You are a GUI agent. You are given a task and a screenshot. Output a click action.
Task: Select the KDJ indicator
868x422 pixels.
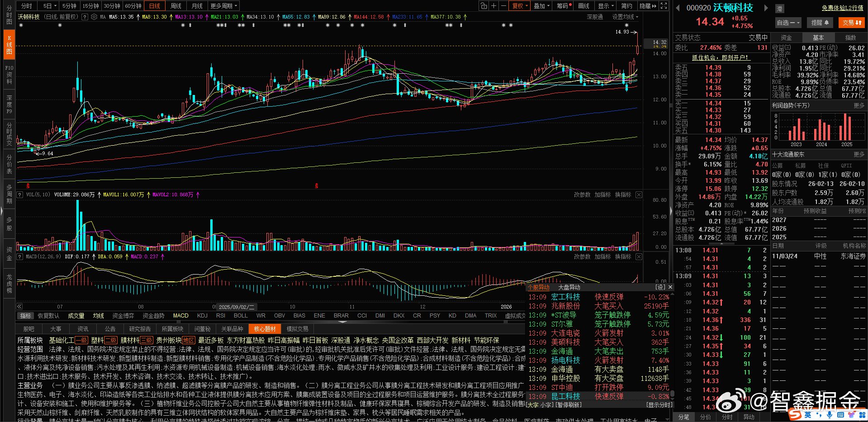click(202, 316)
